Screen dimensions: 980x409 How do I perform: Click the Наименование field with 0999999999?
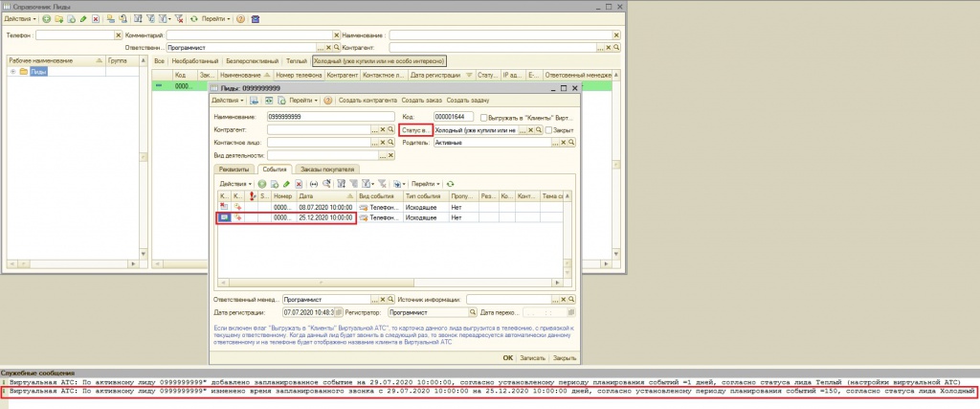[330, 117]
